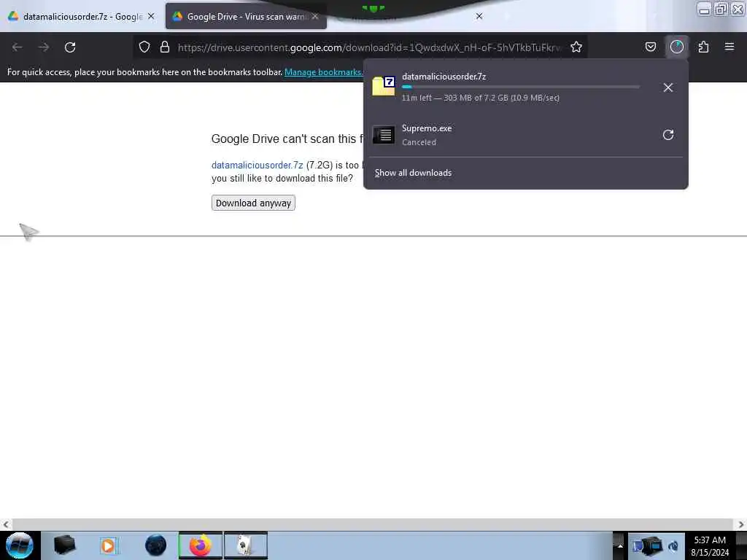The image size is (747, 560).
Task: Retry the canceled Supremo.exe download
Action: click(668, 135)
